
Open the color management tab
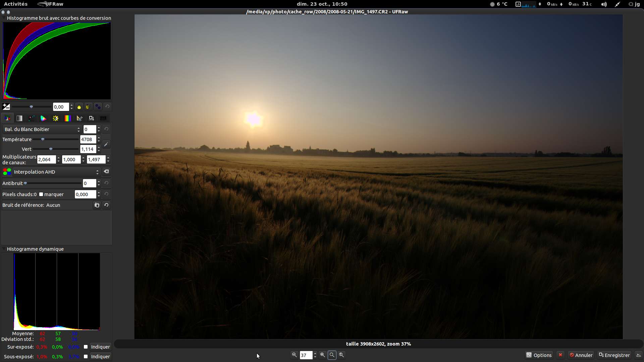pyautogui.click(x=43, y=118)
